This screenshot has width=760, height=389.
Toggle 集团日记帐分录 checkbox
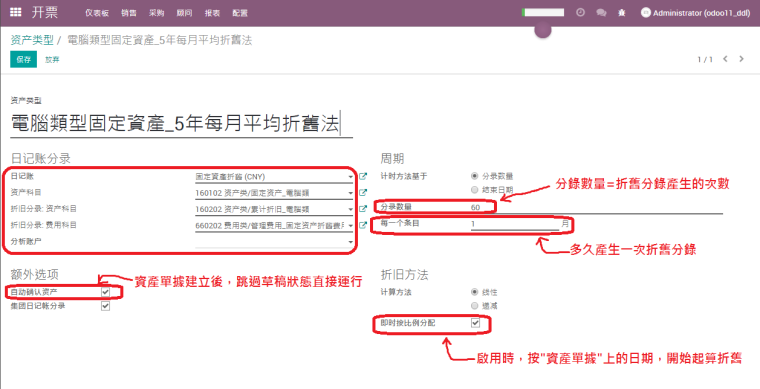pos(105,306)
